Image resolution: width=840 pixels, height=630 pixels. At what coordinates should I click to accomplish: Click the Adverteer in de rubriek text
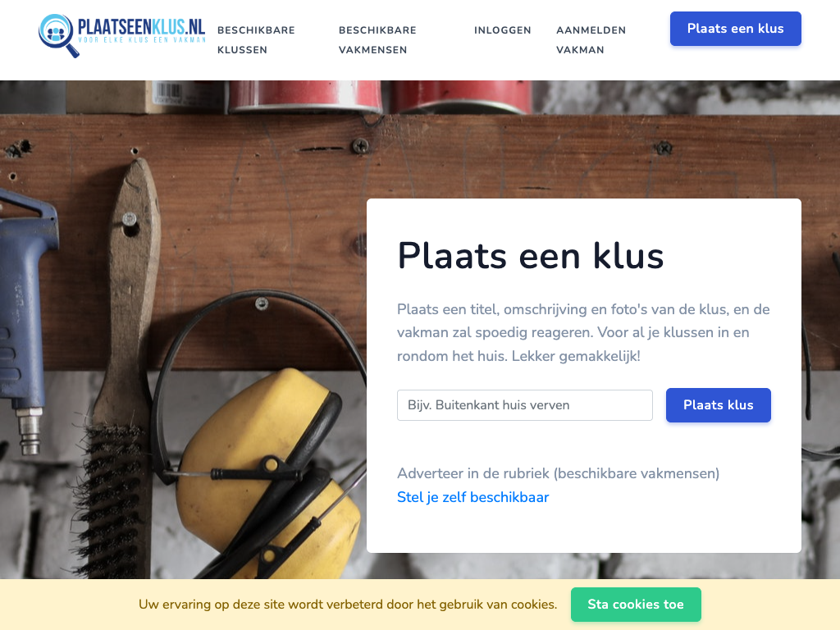[558, 473]
